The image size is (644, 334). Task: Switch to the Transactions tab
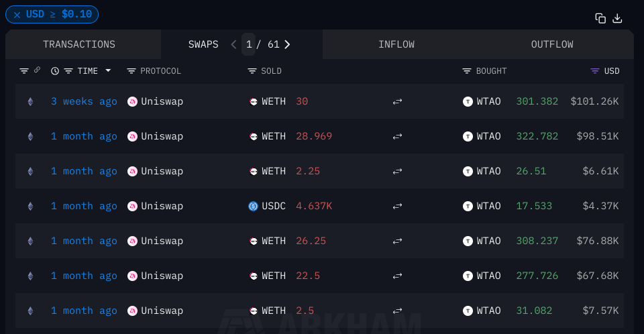point(79,44)
